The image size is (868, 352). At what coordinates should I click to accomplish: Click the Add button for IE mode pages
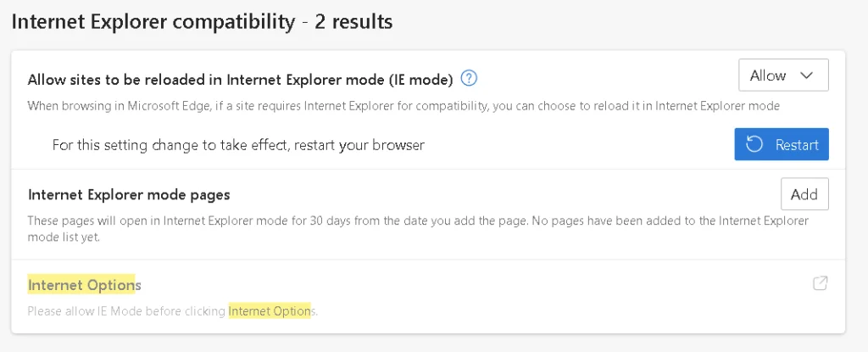[x=804, y=194]
